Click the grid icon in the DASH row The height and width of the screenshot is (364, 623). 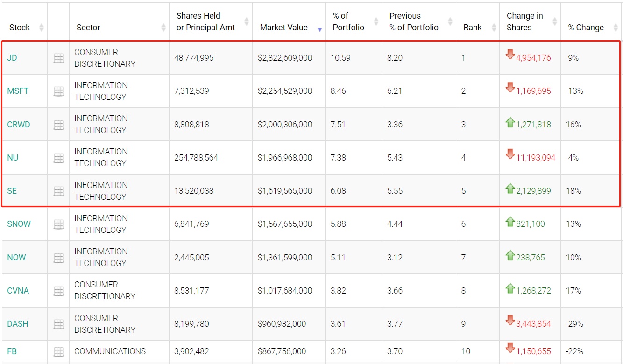58,324
